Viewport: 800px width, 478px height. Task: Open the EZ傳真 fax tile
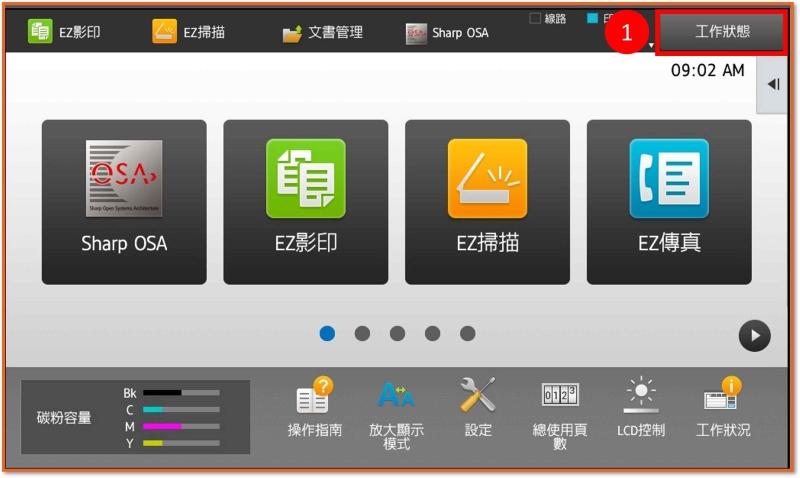click(669, 202)
